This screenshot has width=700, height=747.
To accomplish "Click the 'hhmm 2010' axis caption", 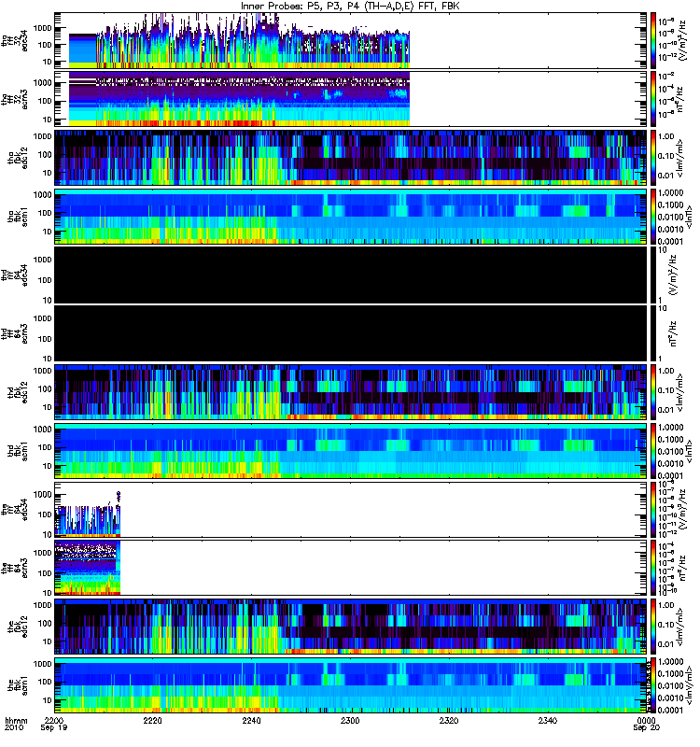I will coord(16,725).
